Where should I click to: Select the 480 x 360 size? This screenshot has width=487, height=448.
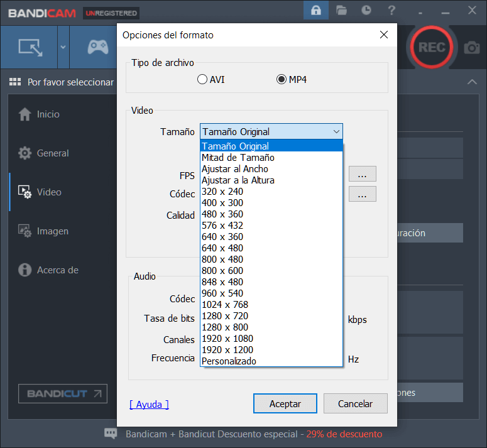click(271, 214)
